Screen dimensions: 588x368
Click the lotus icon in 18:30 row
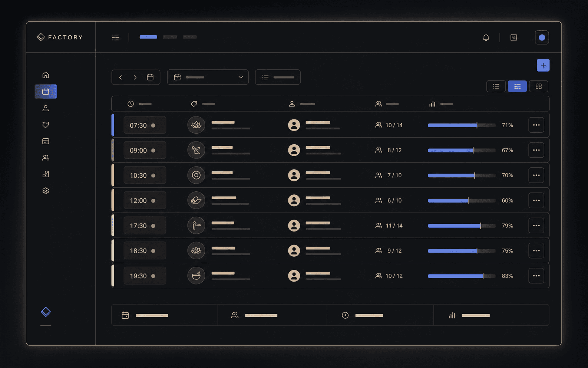point(196,251)
